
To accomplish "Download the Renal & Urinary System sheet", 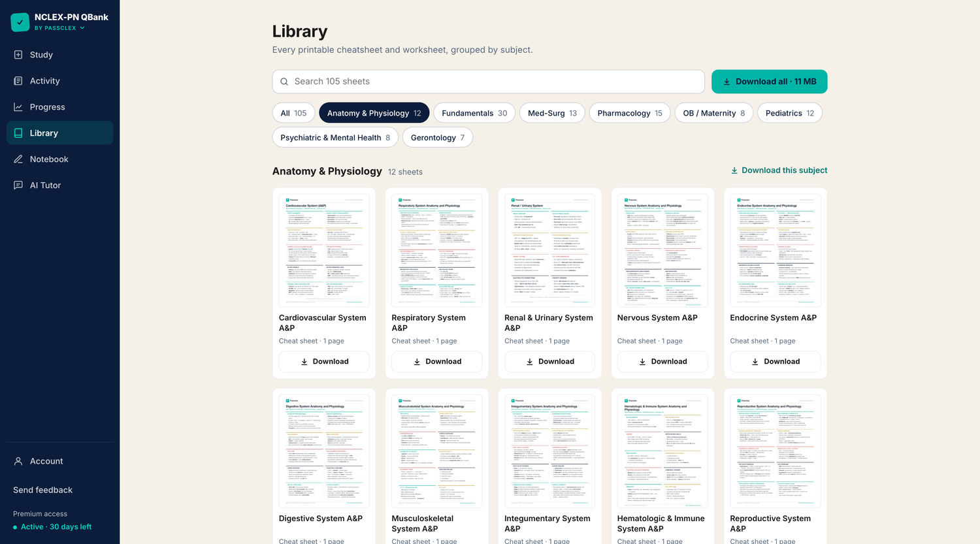I will pos(549,362).
